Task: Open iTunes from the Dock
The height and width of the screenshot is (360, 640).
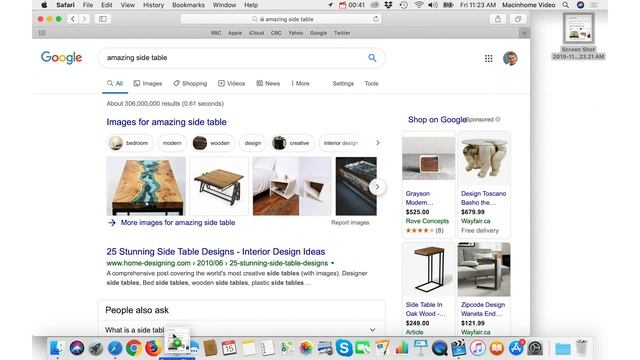Action: pyautogui.click(x=478, y=348)
